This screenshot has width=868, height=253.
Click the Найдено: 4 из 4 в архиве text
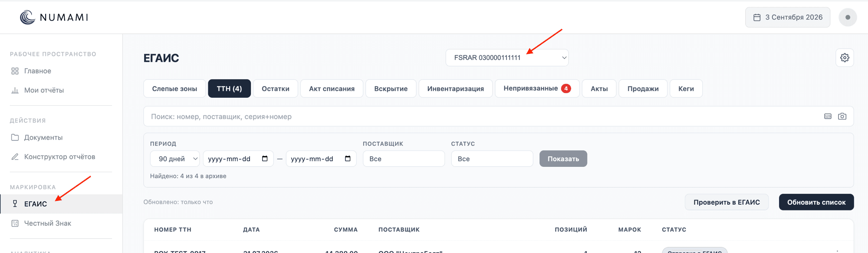pyautogui.click(x=188, y=176)
